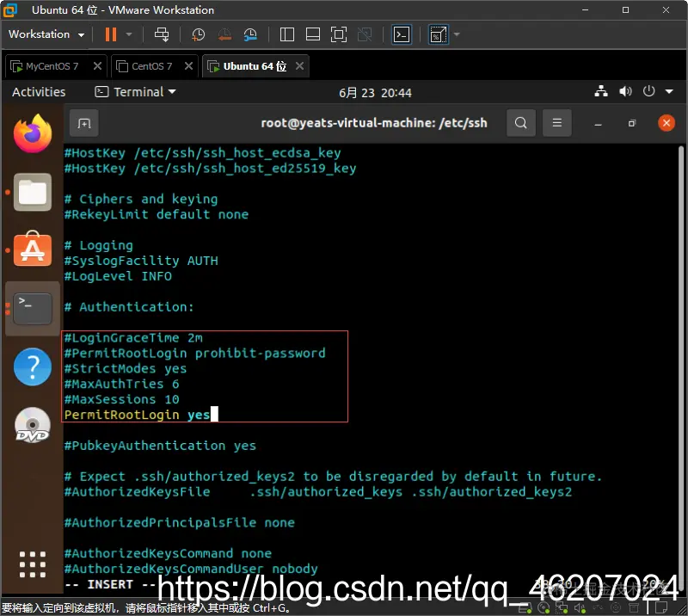Show the applications grid

tap(33, 564)
